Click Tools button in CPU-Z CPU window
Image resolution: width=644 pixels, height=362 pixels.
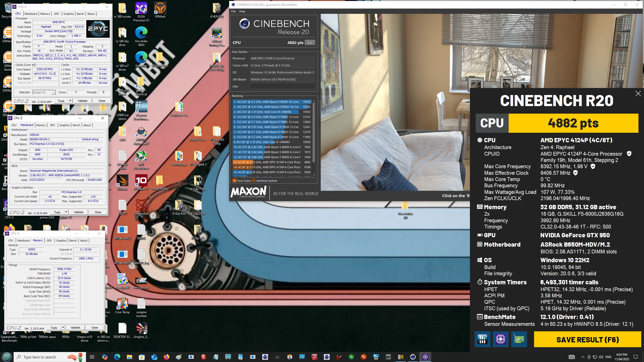click(x=61, y=101)
